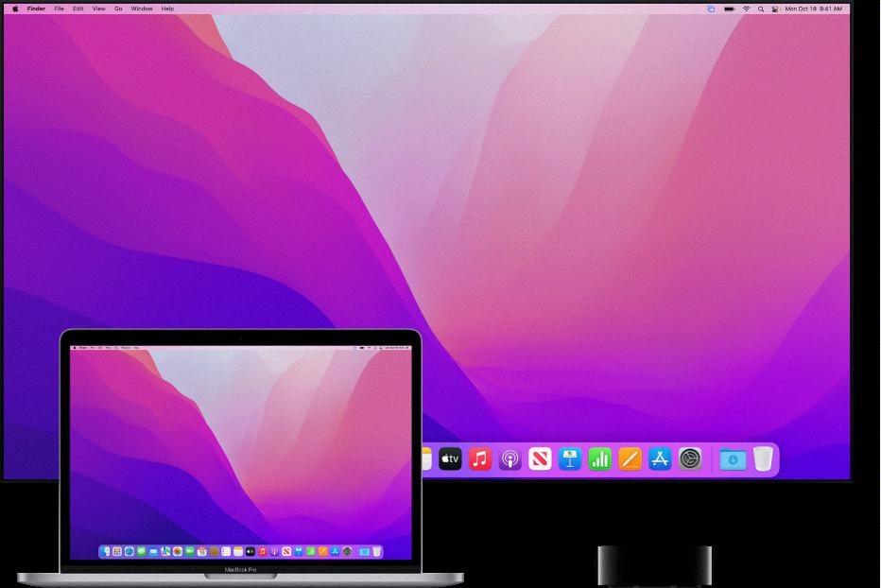
Task: Open Trash in the MacBook Pro's Dock
Action: point(376,551)
